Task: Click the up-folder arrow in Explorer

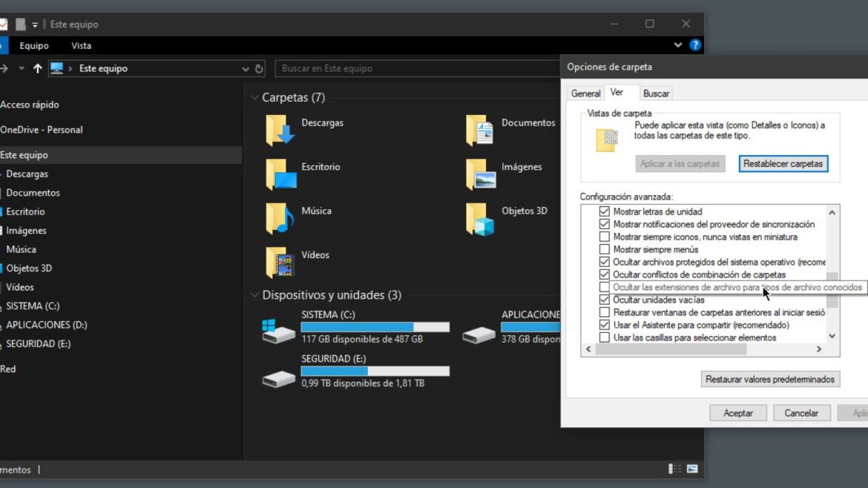Action: [37, 69]
